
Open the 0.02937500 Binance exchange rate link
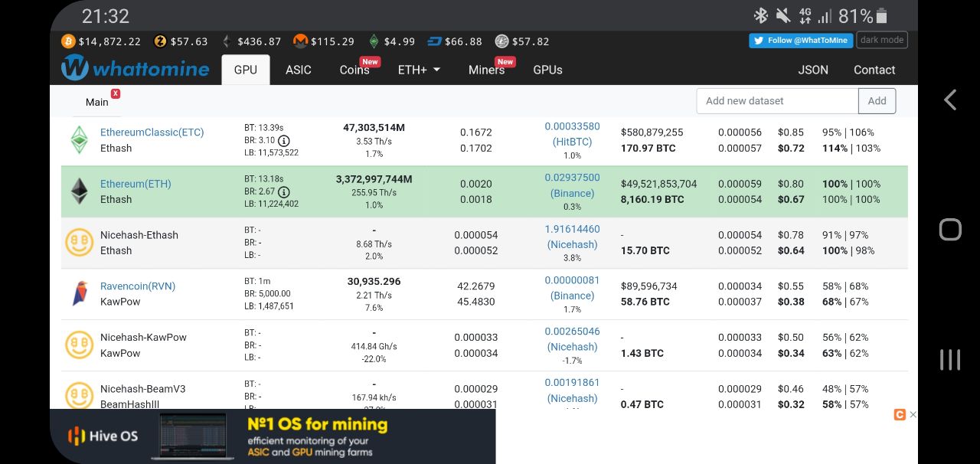573,185
